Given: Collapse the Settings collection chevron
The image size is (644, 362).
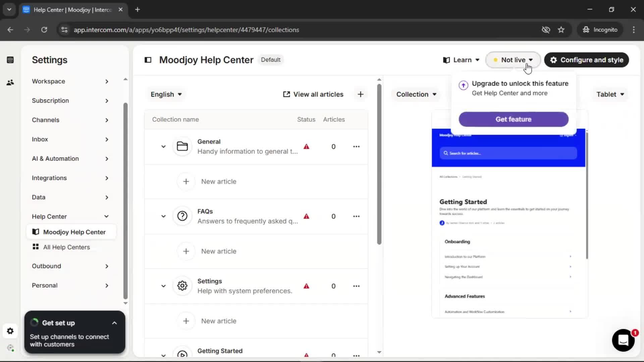Looking at the screenshot, I should pos(163,286).
